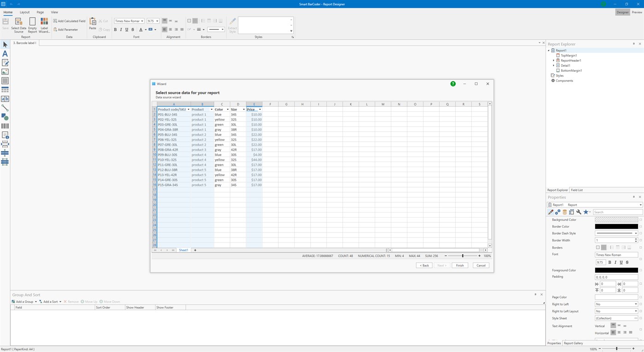This screenshot has width=644, height=352.
Task: Toggle Bold formatting in the Font group
Action: click(116, 29)
